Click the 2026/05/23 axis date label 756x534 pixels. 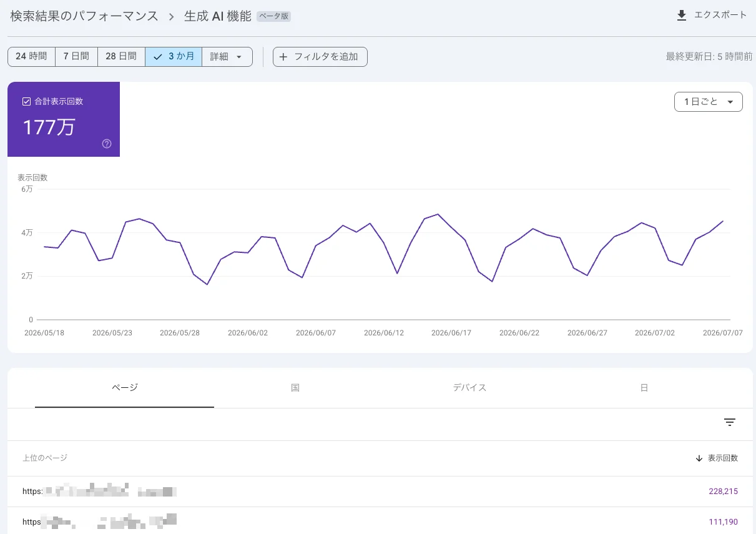click(112, 333)
